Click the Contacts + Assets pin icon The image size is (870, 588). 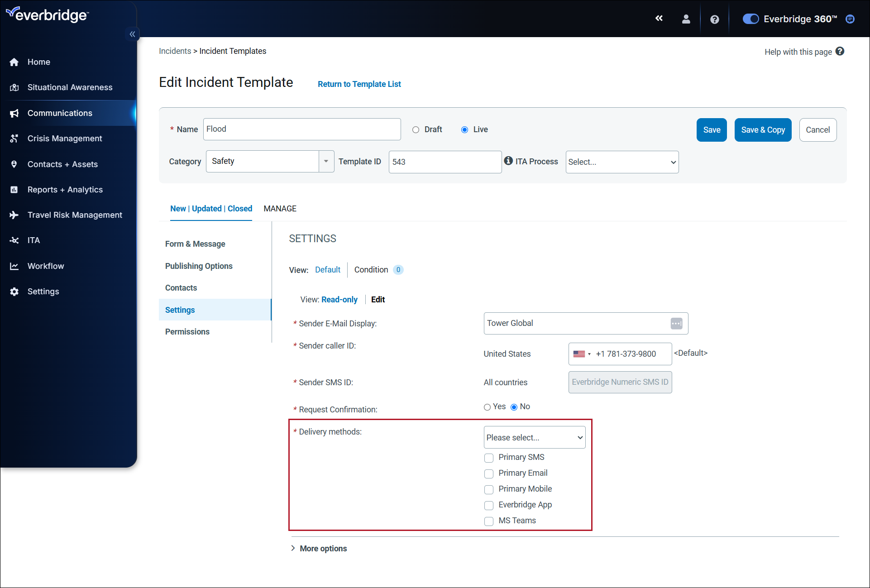pos(14,164)
